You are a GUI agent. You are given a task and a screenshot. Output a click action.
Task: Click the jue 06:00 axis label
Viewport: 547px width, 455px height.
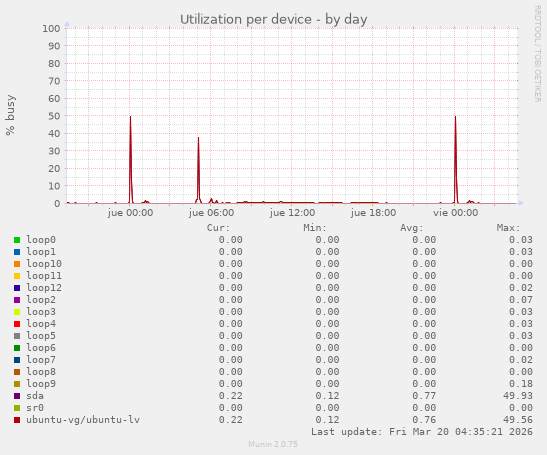pyautogui.click(x=211, y=213)
